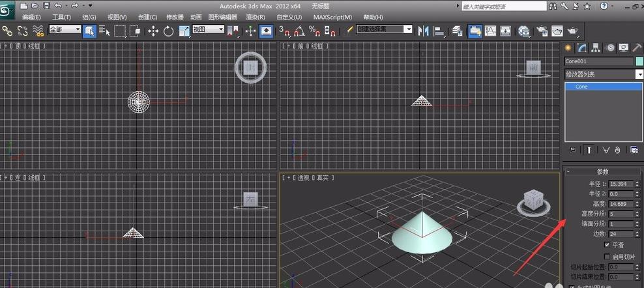The width and height of the screenshot is (644, 288).
Task: Click the Cone001 object name field
Action: coord(599,62)
